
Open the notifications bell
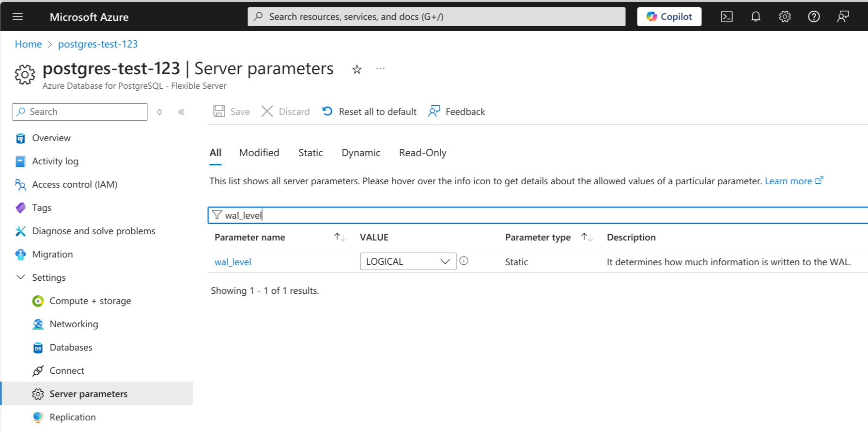point(756,16)
